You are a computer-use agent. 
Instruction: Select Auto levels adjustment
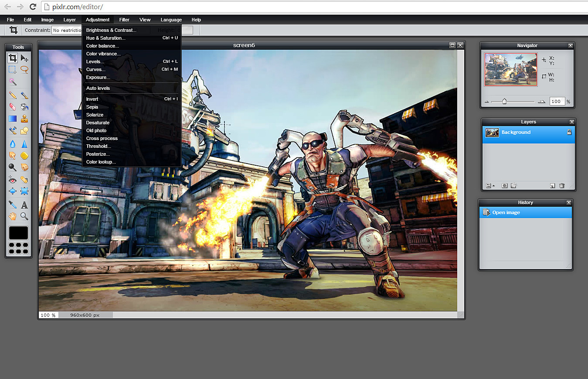pyautogui.click(x=98, y=88)
